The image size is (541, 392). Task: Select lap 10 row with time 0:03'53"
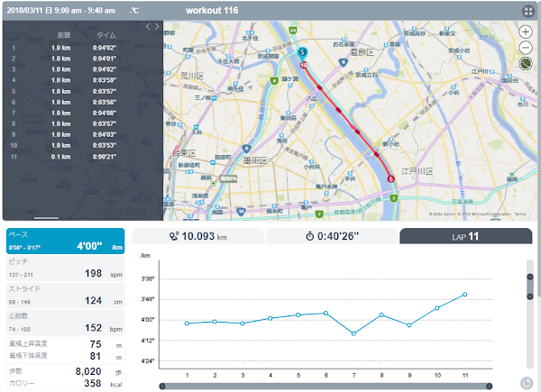[x=83, y=145]
